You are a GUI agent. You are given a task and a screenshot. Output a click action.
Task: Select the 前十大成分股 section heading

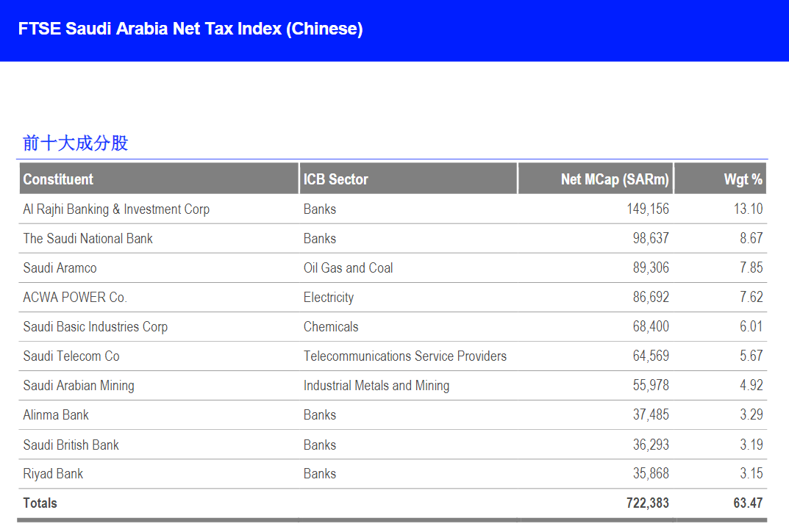[76, 143]
